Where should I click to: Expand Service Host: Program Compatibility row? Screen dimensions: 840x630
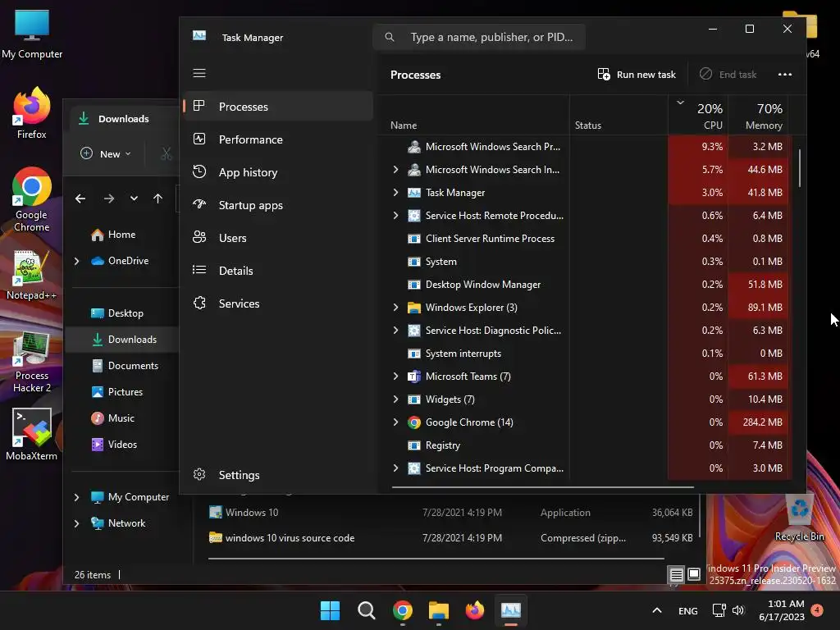395,468
